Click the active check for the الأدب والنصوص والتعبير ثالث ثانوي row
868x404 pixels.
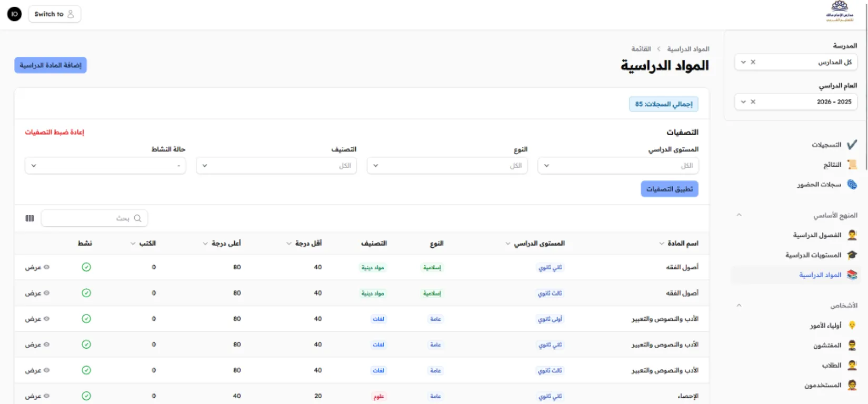86,370
